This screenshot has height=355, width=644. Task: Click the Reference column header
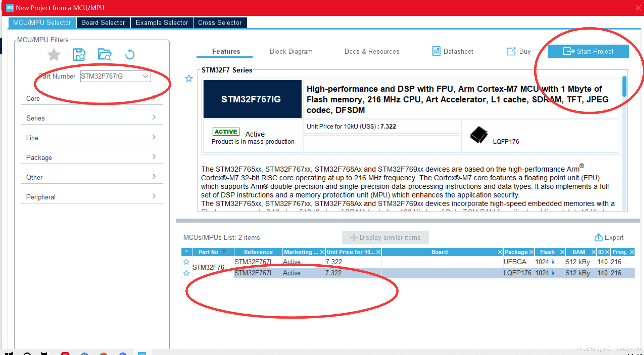(x=258, y=252)
